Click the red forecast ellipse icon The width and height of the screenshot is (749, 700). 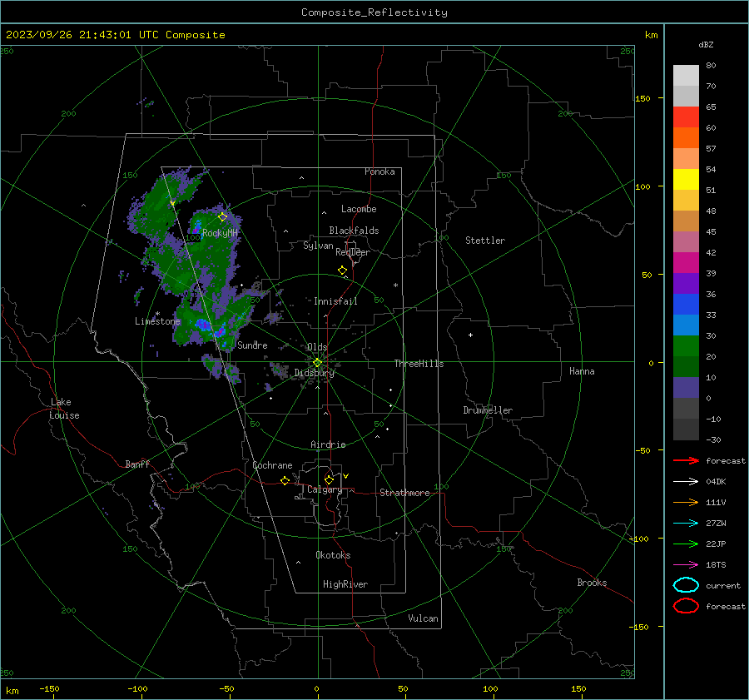[x=686, y=606]
